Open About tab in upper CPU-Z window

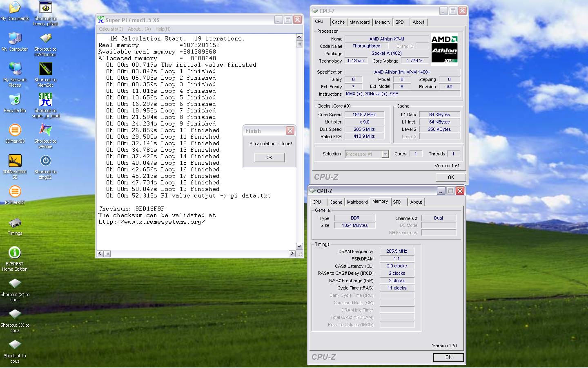click(418, 22)
